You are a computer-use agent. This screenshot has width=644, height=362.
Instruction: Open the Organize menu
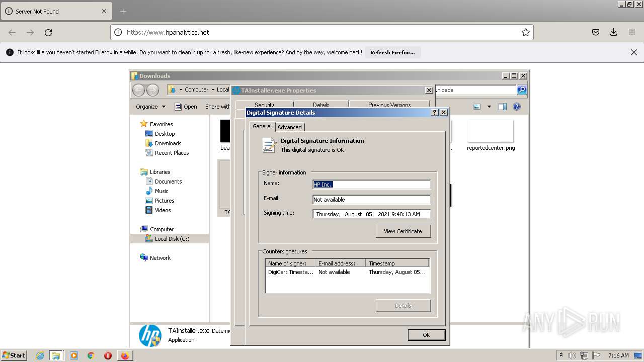[x=150, y=107]
